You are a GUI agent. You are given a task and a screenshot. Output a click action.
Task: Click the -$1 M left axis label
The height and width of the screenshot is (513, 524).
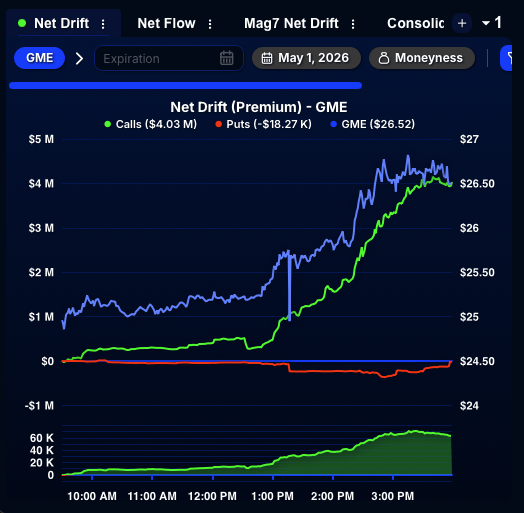click(x=39, y=406)
